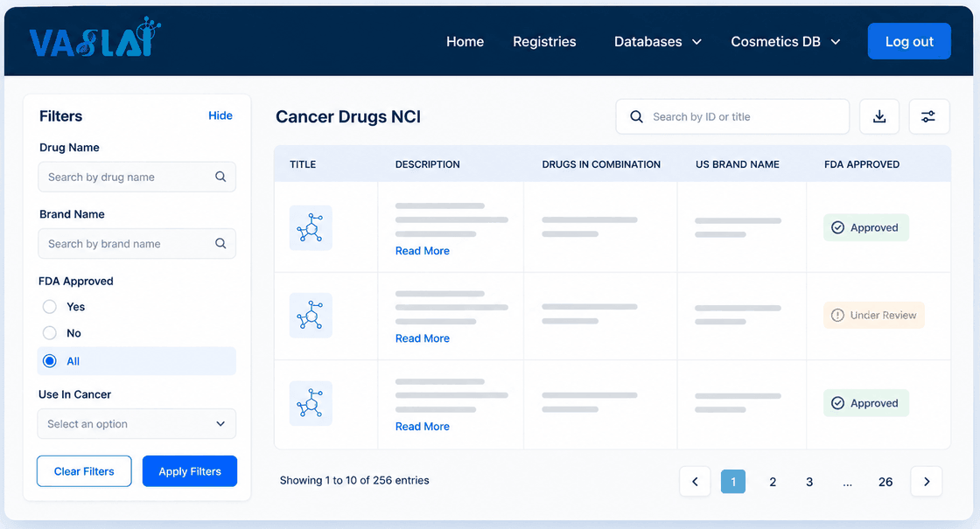
Task: Click Clear Filters button
Action: 84,471
